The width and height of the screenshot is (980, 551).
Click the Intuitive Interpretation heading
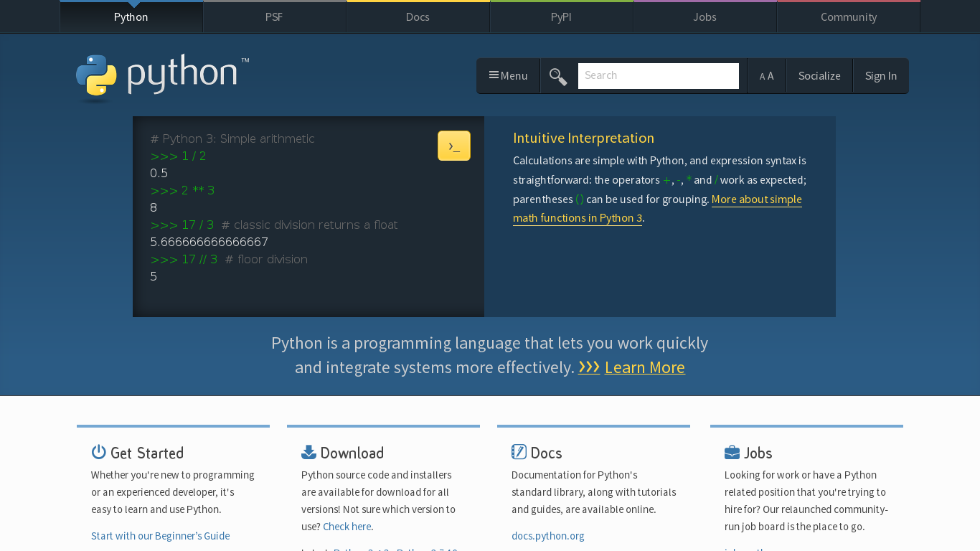583,138
